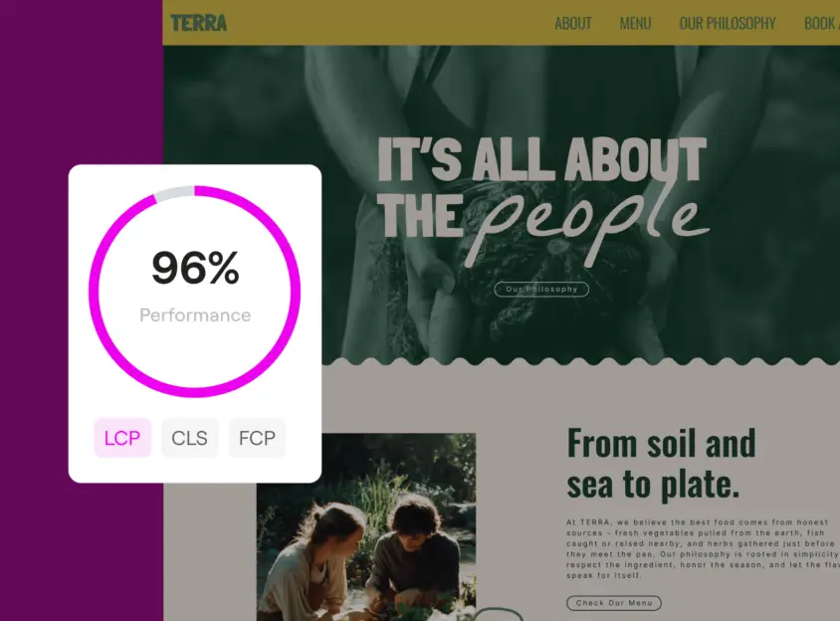Click the "IT'S ALL ABOUT" hero heading
This screenshot has height=621, width=840.
(541, 161)
